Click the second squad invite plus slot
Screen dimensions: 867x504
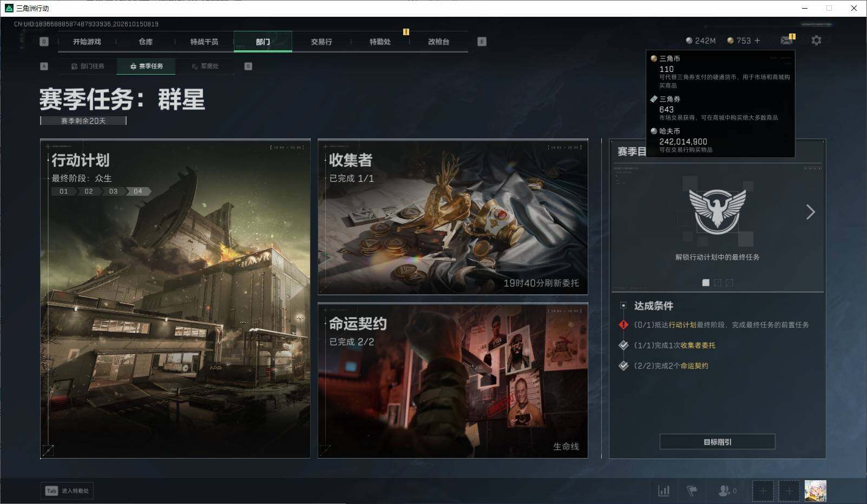point(789,491)
